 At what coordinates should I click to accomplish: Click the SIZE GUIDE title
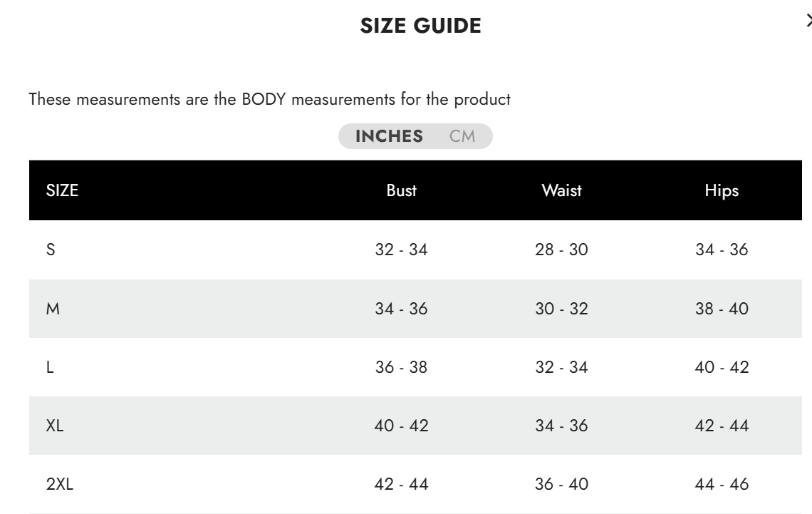[x=422, y=26]
